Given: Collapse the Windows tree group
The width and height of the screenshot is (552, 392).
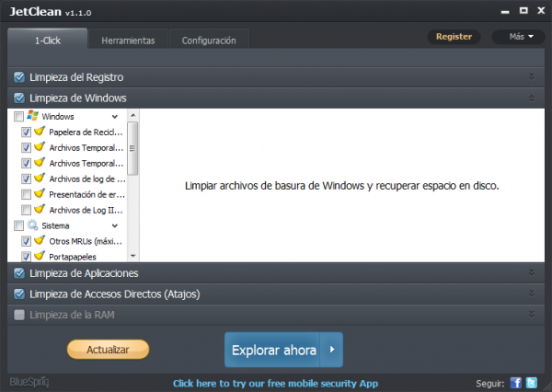Looking at the screenshot, I should pos(115,117).
